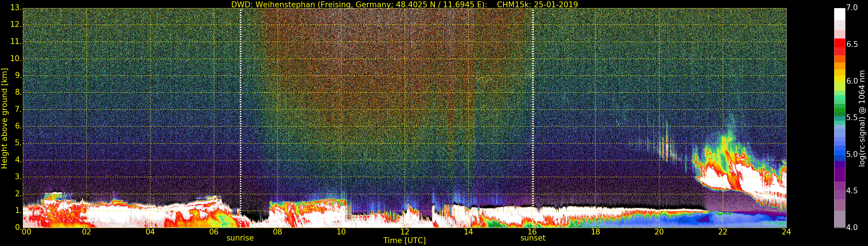Viewport: 868px width, 246px height.
Task: Click the 'Height above ground [km]' axis label
Action: coord(4,118)
